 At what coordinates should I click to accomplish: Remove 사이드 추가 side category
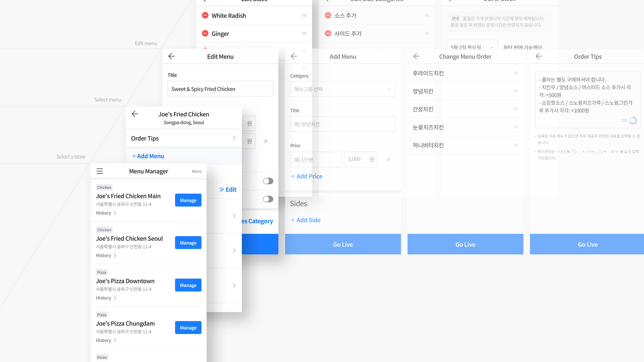tap(328, 33)
